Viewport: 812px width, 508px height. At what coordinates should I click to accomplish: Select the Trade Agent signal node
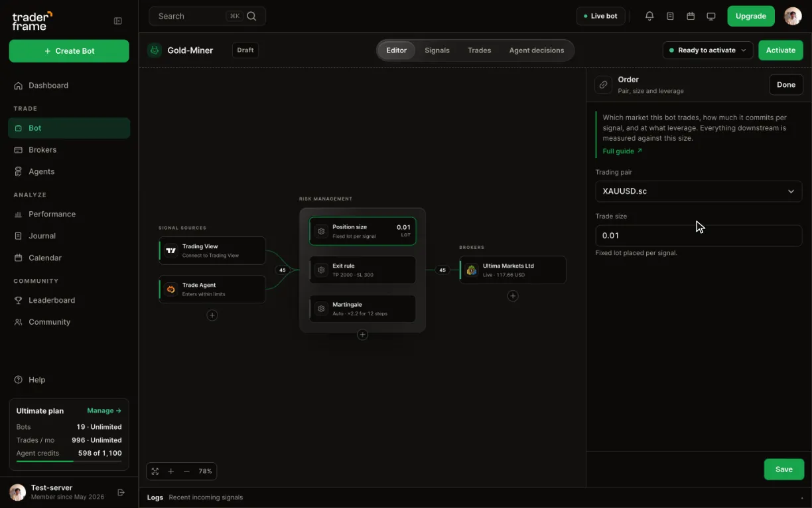[x=212, y=289]
